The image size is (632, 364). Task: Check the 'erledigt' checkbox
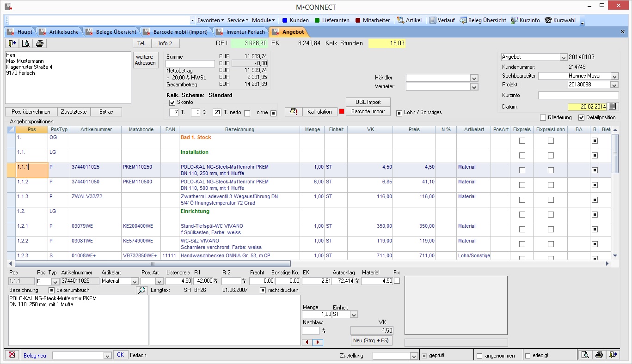pos(528,356)
